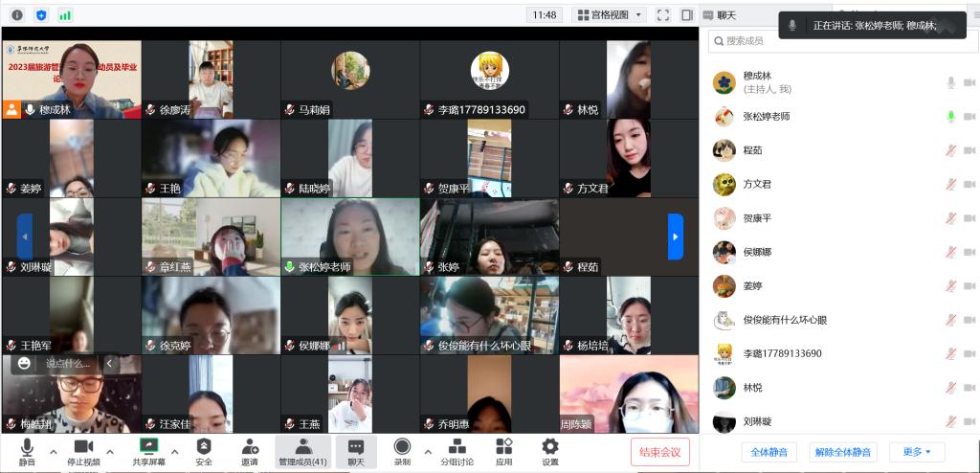Toggle 张松婷老师 green microphone in member list
Viewport: 980px width, 473px height.
[950, 116]
